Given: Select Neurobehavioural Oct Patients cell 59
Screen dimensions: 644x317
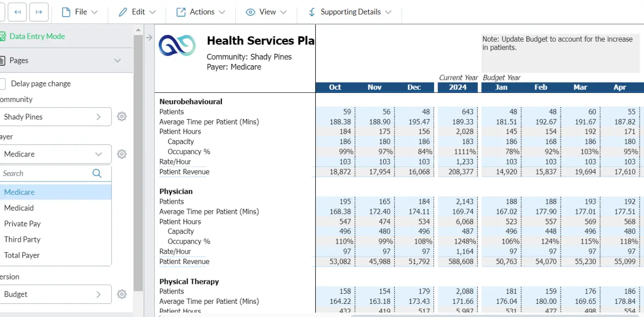Looking at the screenshot, I should coord(335,112).
